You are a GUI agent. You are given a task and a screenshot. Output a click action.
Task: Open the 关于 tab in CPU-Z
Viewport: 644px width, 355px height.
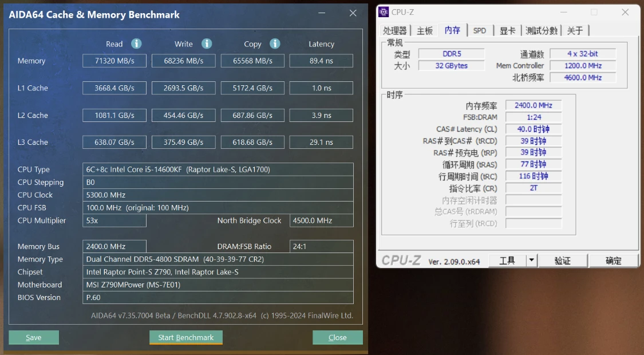coord(575,30)
